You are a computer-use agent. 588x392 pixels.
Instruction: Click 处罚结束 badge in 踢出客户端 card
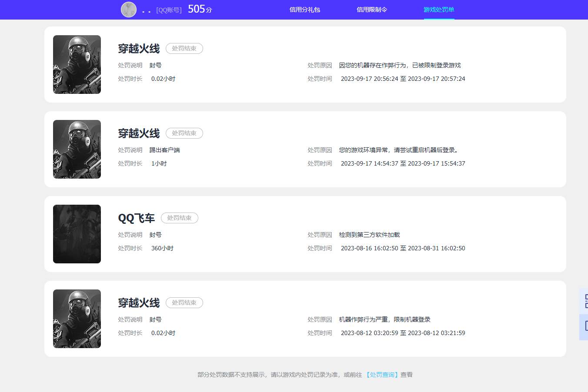[x=184, y=133]
